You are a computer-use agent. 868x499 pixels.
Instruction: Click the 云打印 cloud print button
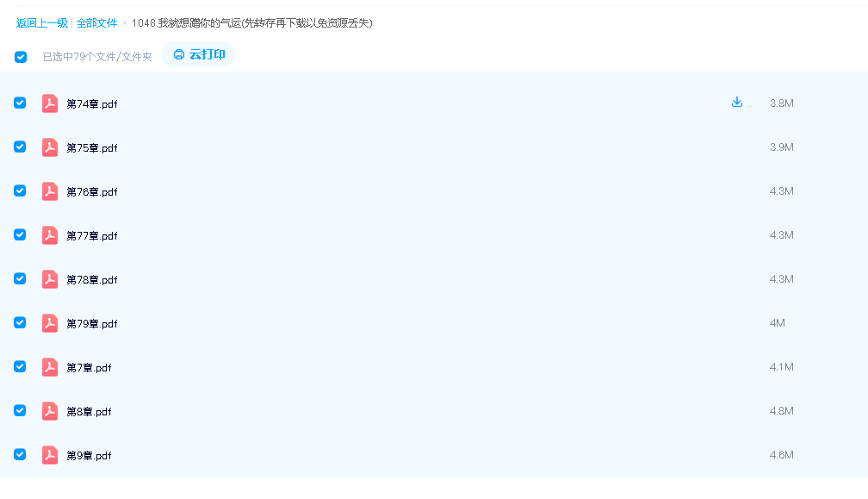coord(199,55)
